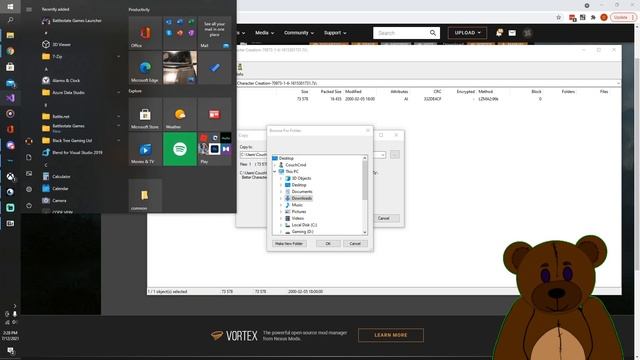The width and height of the screenshot is (640, 360).
Task: Open taskbar search magnifier
Action: click(10, 20)
